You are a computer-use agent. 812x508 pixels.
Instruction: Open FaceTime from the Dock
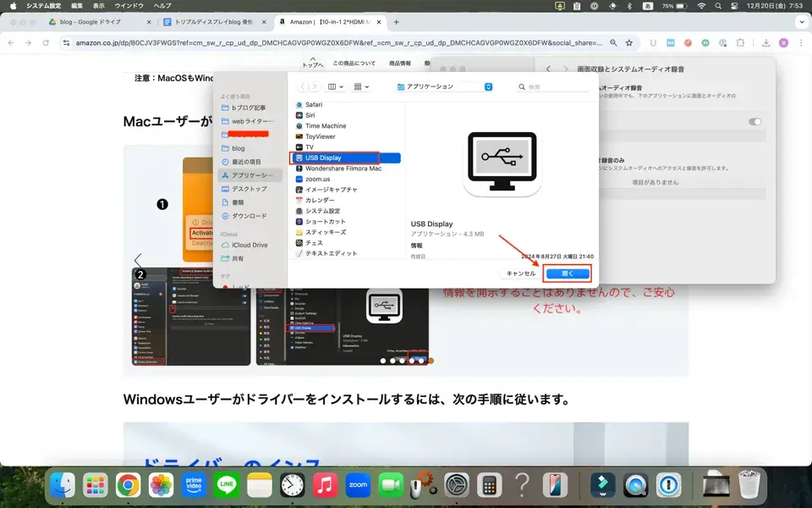pos(391,486)
